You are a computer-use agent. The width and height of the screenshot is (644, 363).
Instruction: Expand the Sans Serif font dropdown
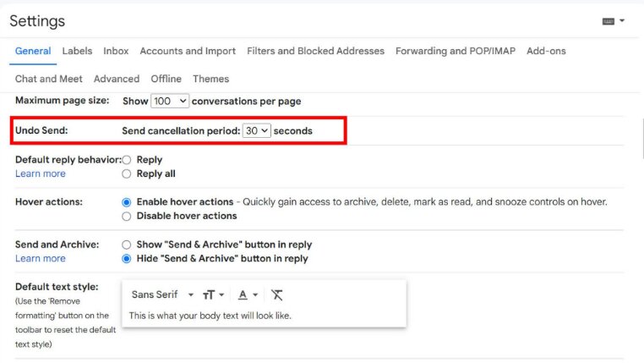point(162,294)
